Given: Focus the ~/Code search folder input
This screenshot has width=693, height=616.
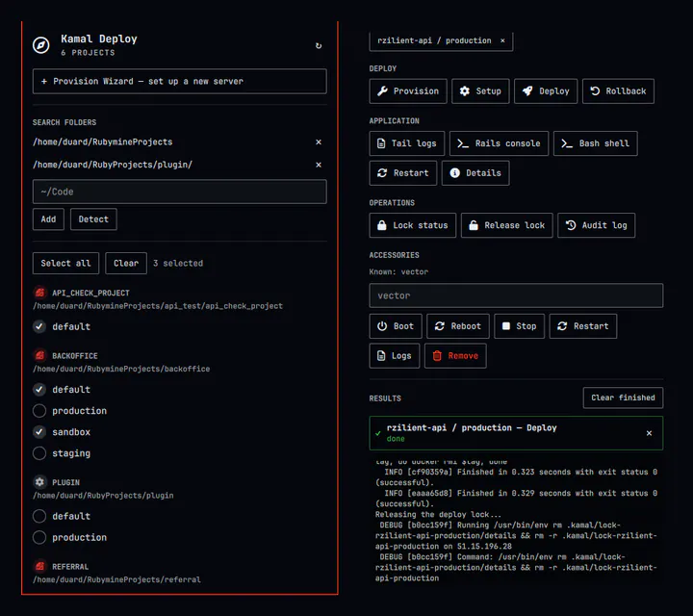Looking at the screenshot, I should [179, 192].
